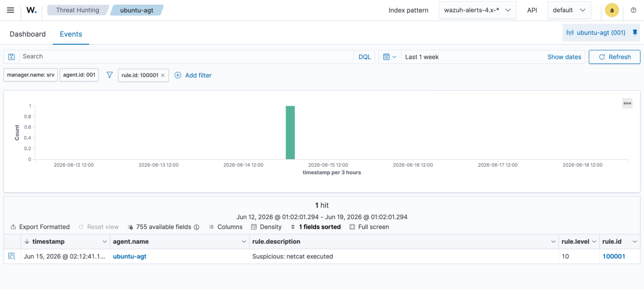Unpin agent with pushpin icon
The image size is (644, 289).
tap(635, 32)
